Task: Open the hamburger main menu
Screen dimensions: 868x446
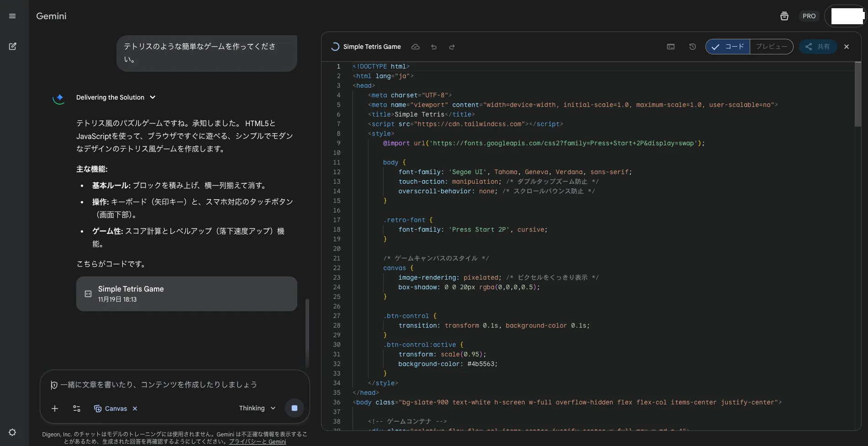Action: pos(12,16)
